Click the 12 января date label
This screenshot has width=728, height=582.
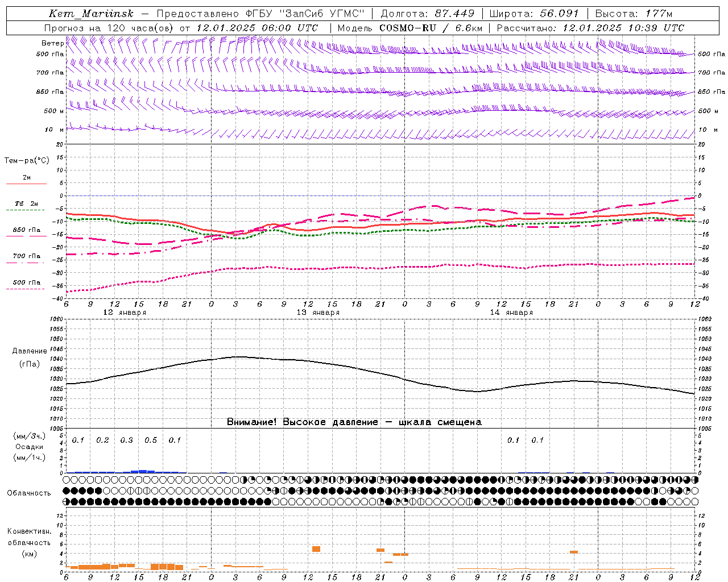tap(125, 313)
